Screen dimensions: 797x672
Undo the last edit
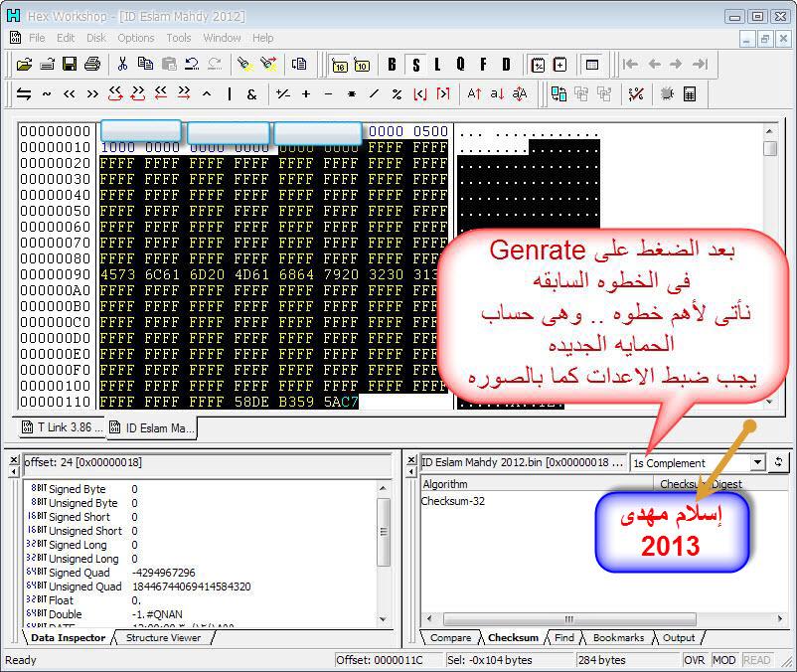pyautogui.click(x=192, y=64)
